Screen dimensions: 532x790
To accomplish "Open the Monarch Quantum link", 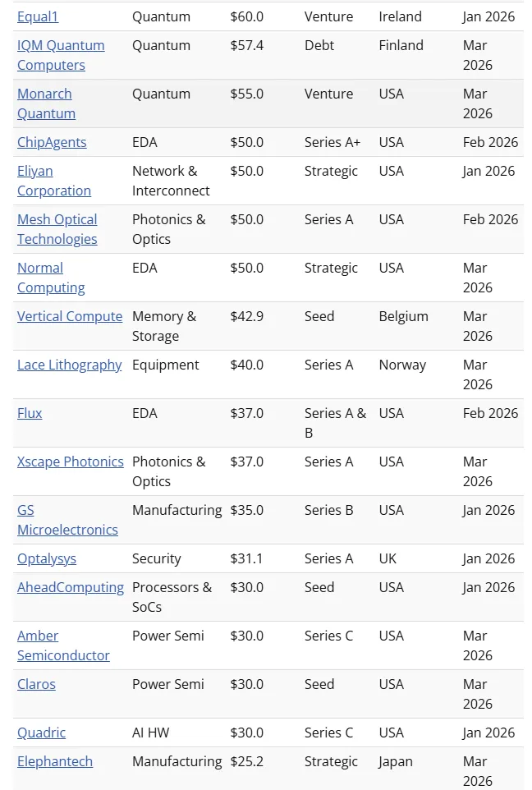I will pos(44,94).
